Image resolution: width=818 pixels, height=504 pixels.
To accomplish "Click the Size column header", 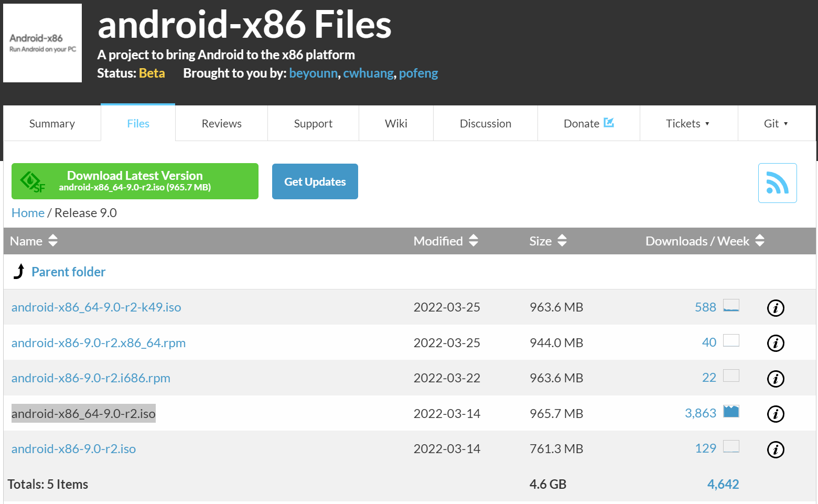I will pyautogui.click(x=541, y=241).
